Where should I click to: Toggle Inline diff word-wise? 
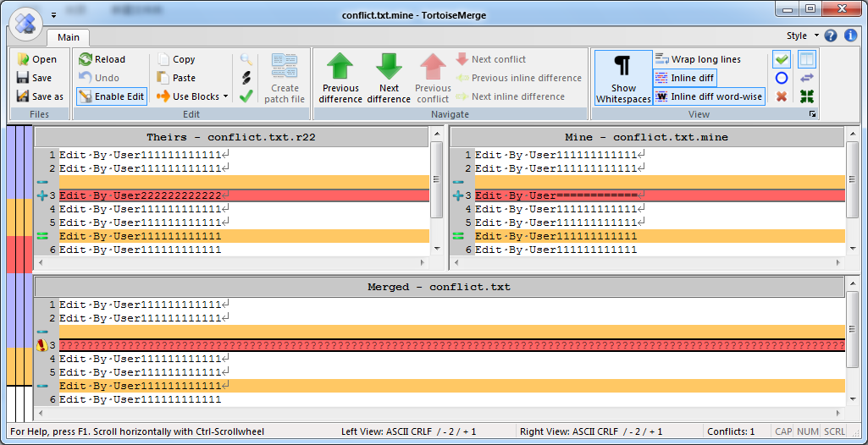tap(710, 96)
